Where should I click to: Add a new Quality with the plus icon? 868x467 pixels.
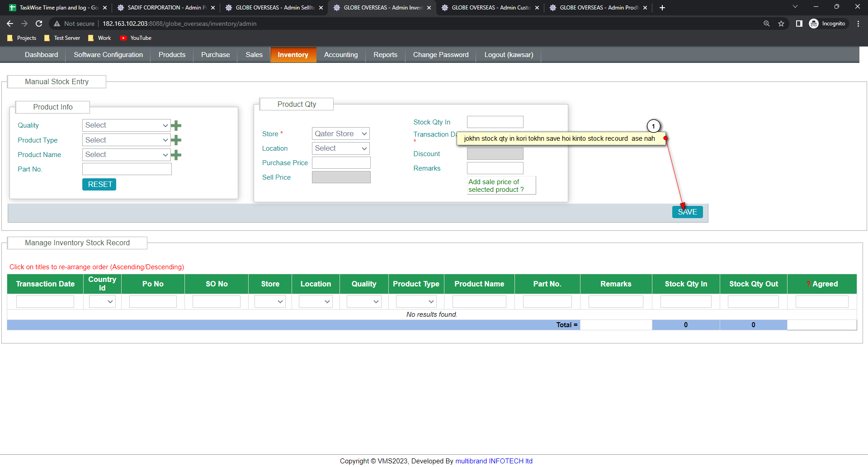[176, 125]
